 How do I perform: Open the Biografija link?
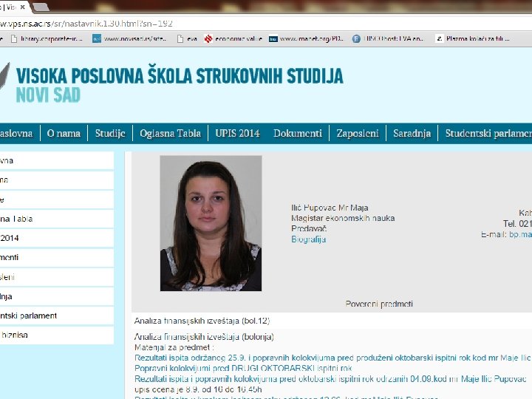coord(308,239)
